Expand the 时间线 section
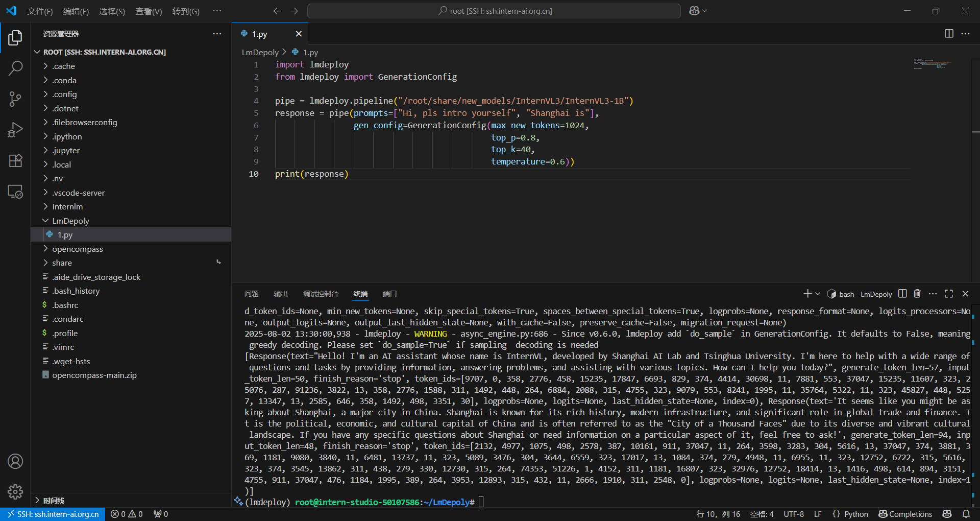Screen dimensions: 980x521 pos(131,500)
